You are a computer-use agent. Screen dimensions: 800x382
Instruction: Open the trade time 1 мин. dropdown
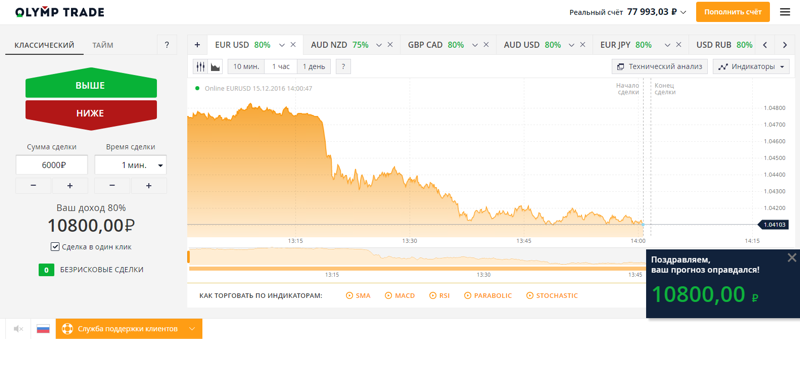131,165
